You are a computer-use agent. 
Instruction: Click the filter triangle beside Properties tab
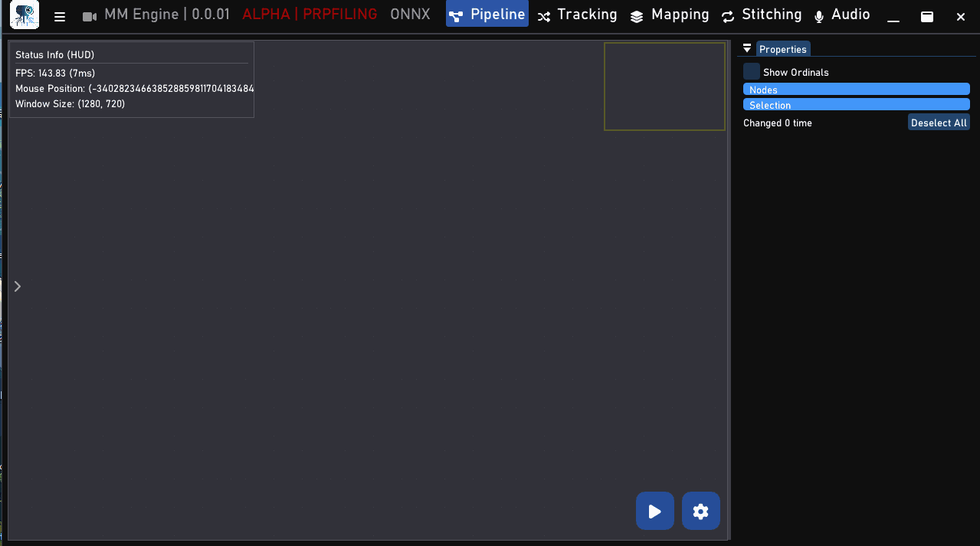tap(747, 48)
